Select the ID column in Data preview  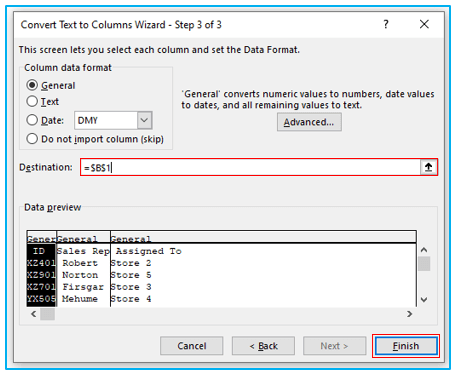point(41,268)
